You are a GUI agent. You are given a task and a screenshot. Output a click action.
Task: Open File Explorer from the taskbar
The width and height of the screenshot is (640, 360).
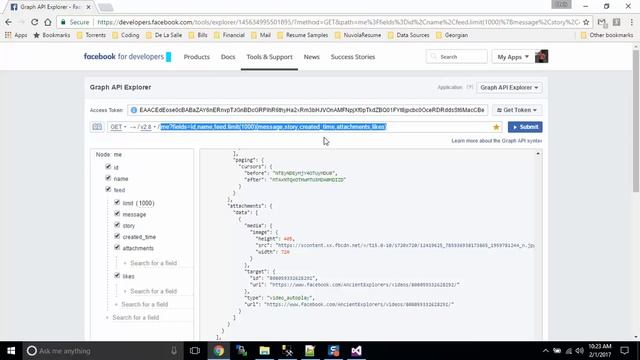pos(264,351)
